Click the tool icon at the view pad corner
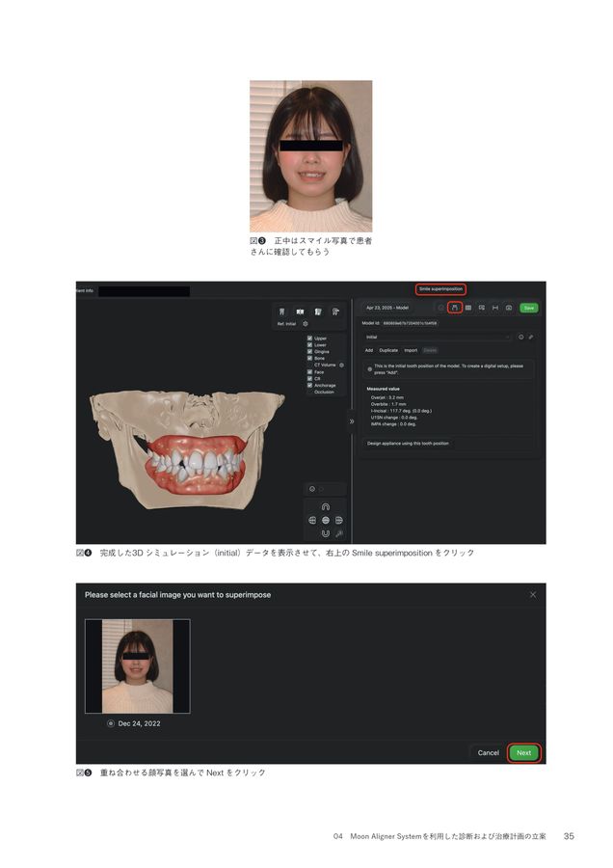Viewport: 613px width, 868px height. pos(339,533)
